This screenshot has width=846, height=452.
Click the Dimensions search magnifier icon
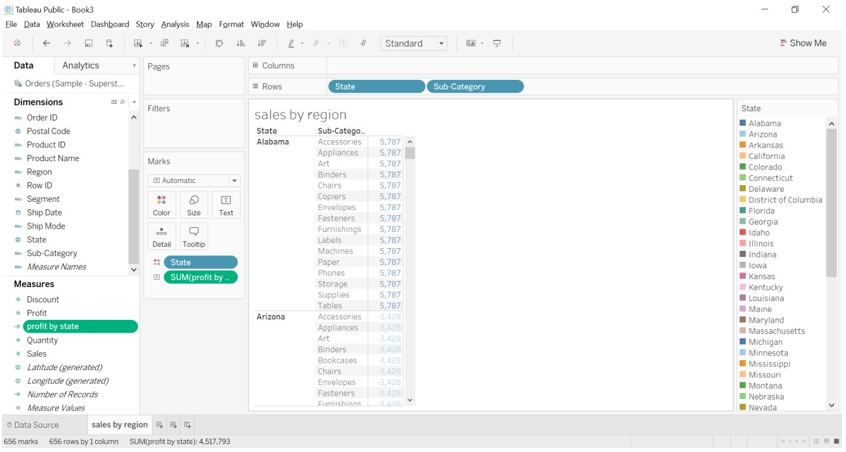122,102
